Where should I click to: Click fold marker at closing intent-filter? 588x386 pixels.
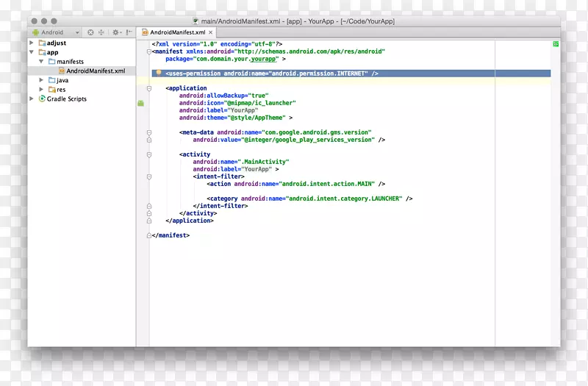[x=149, y=206]
